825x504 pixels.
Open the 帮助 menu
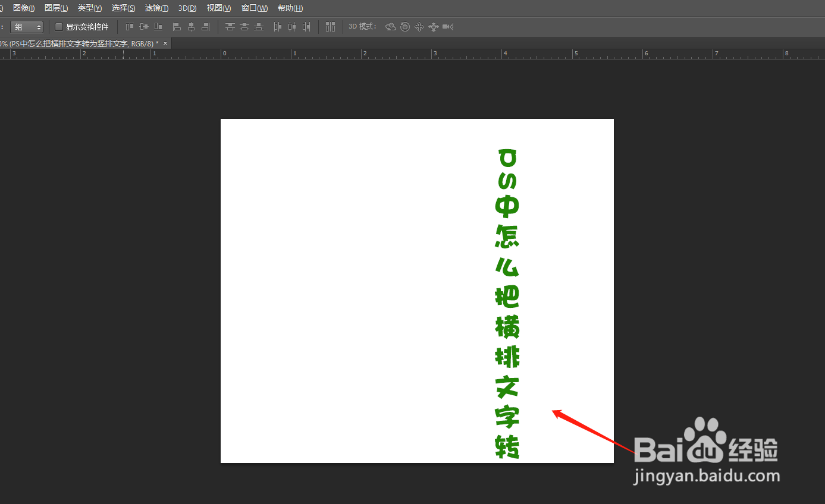coord(290,8)
